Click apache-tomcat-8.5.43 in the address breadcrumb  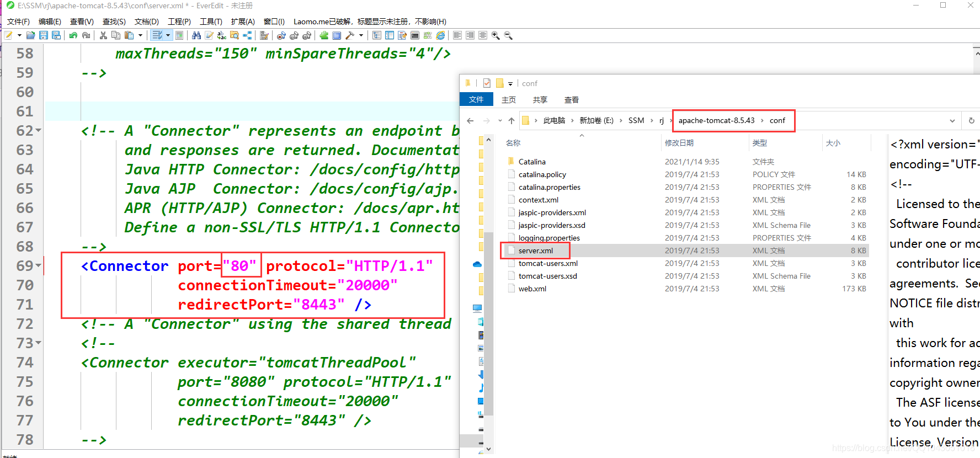(716, 120)
